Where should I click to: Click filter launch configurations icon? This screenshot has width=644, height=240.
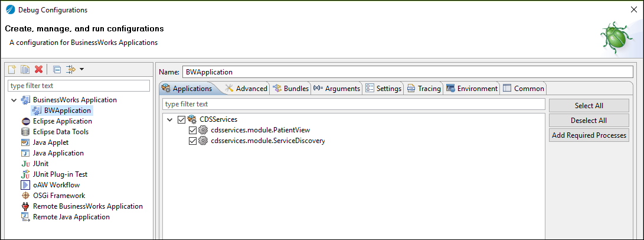(x=71, y=69)
